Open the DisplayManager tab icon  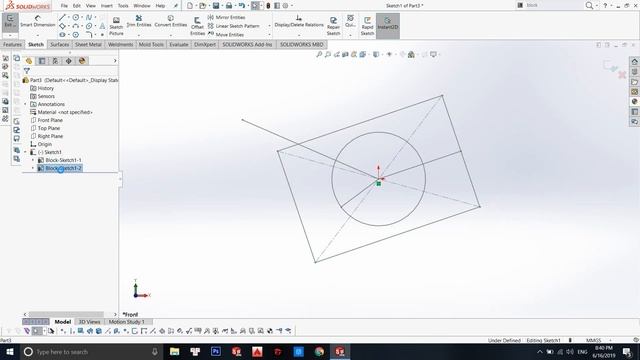(x=82, y=61)
